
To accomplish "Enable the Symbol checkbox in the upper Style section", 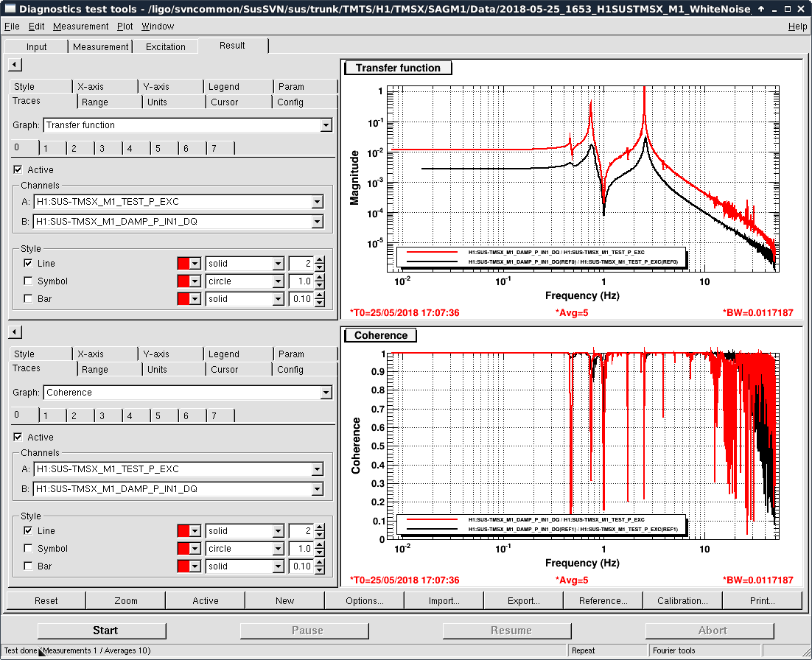I will click(x=28, y=281).
